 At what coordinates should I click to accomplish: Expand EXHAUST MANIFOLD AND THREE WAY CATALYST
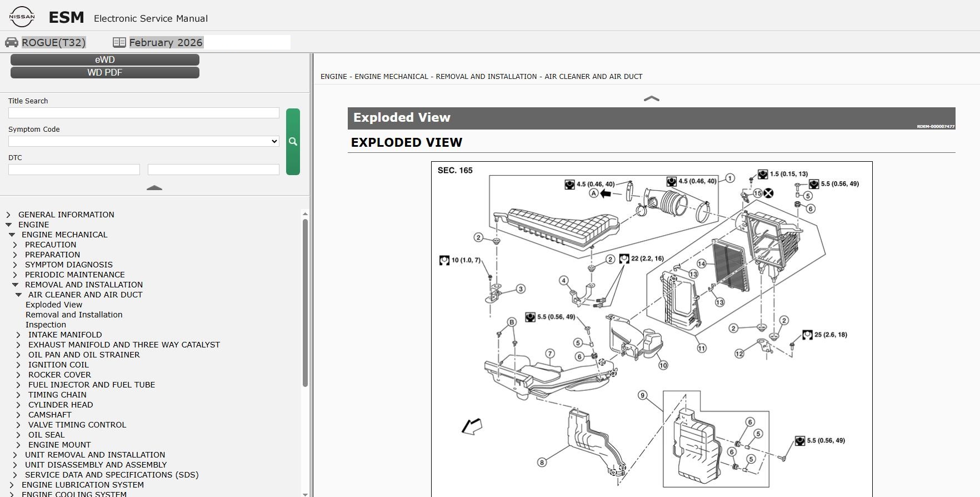[18, 345]
